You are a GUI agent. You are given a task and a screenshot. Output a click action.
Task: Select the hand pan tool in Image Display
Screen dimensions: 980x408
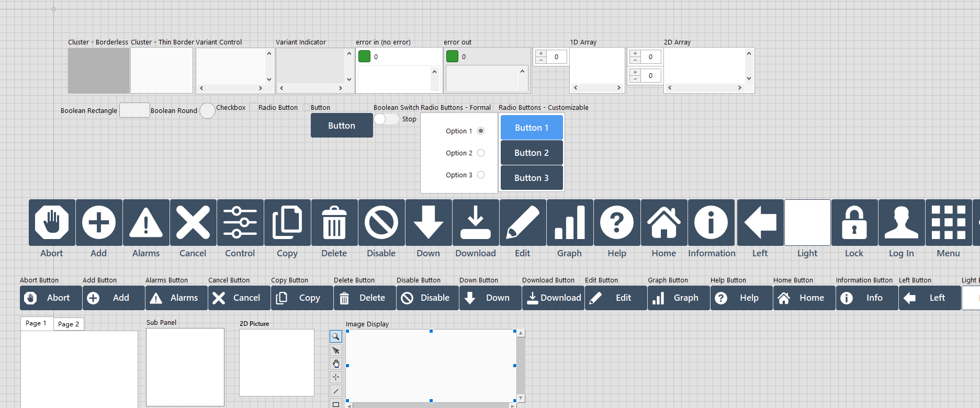coord(336,364)
